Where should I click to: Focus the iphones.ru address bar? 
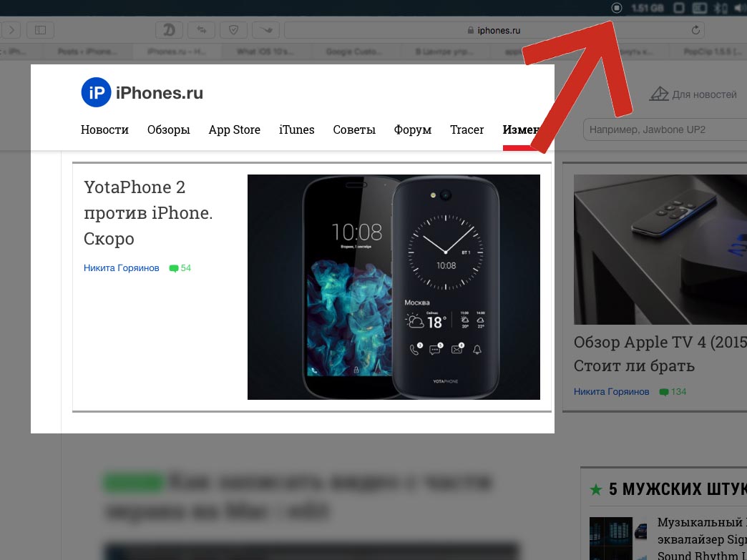click(494, 30)
